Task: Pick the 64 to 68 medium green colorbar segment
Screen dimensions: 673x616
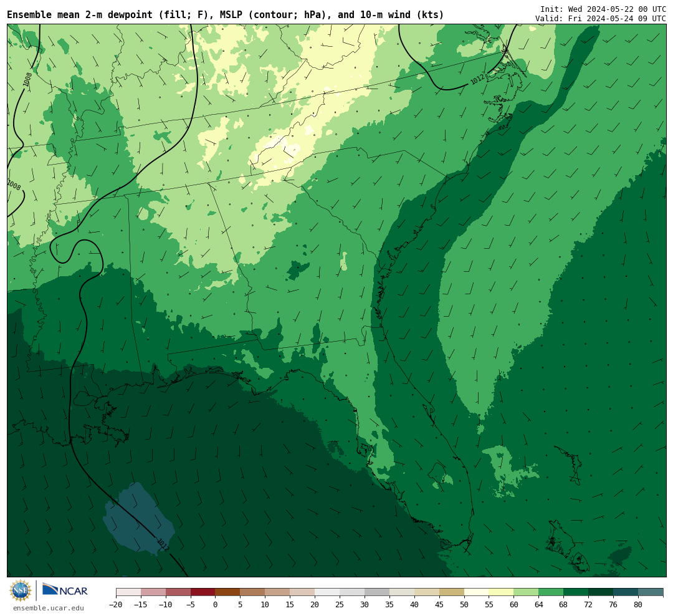Action: (551, 592)
